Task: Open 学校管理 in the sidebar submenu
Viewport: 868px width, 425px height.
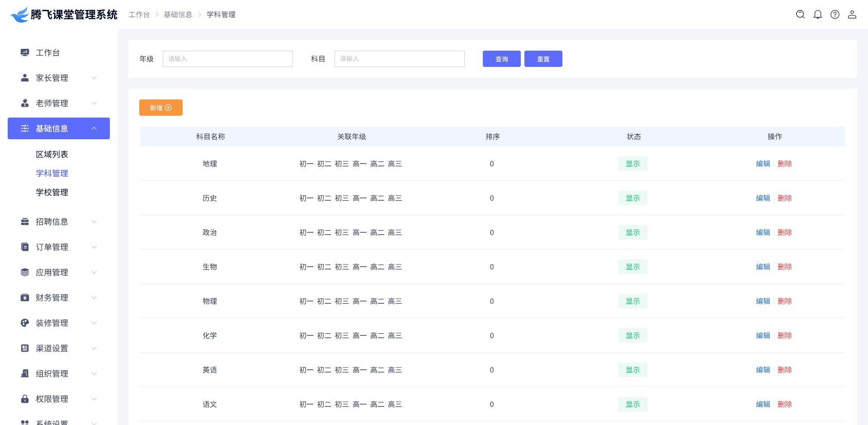Action: coord(52,192)
